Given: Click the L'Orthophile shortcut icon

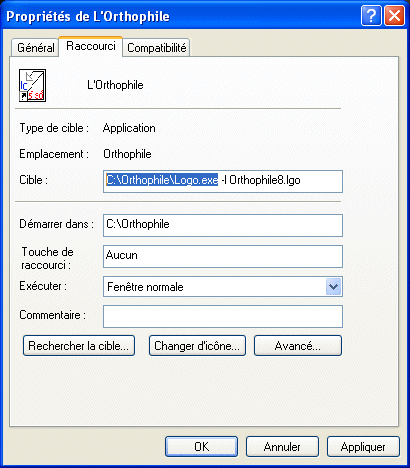Looking at the screenshot, I should coord(32,85).
